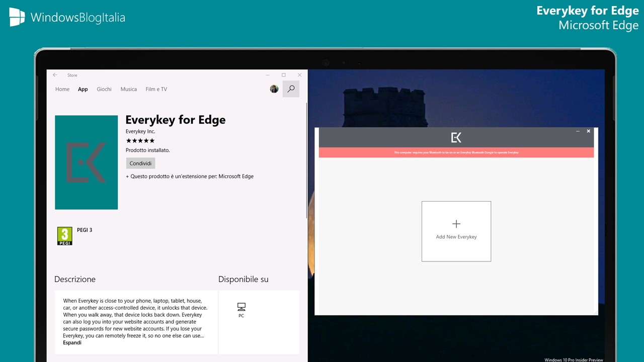Click the PEGI 3 rating badge
The image size is (644, 362).
[65, 236]
